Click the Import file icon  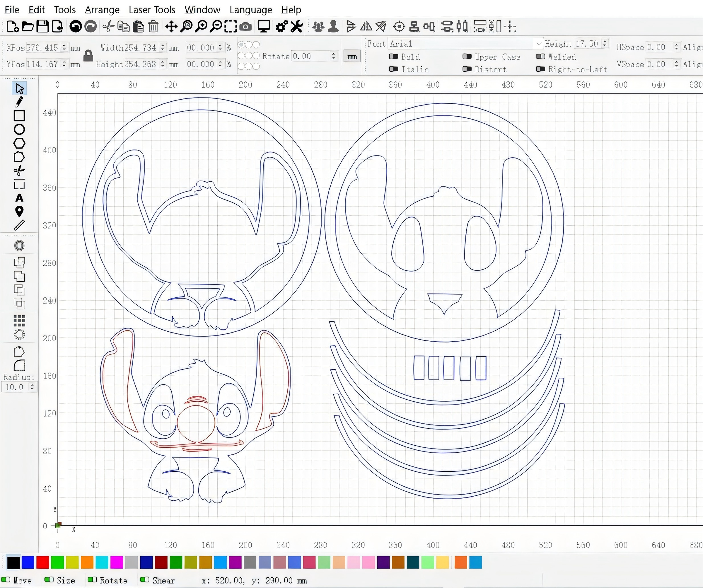click(x=57, y=26)
